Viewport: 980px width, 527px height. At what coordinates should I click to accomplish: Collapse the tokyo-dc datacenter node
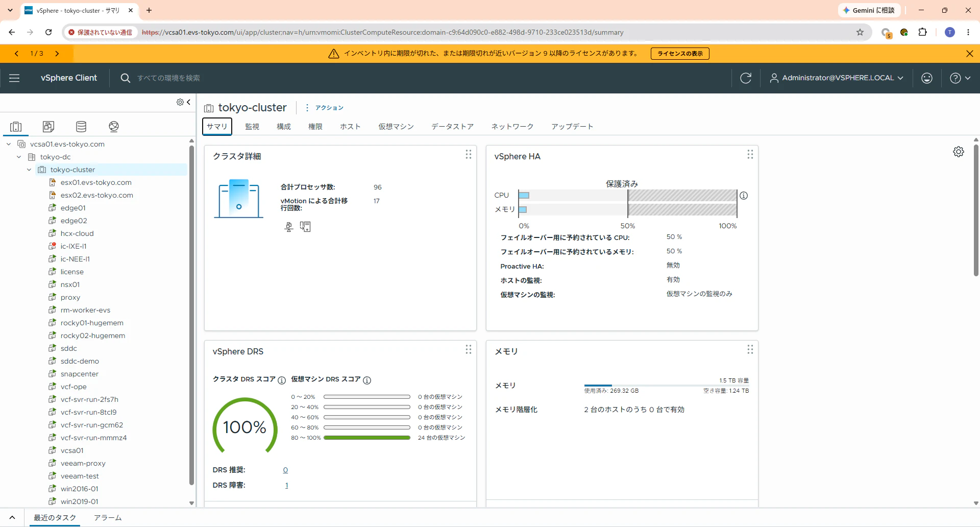click(x=19, y=157)
